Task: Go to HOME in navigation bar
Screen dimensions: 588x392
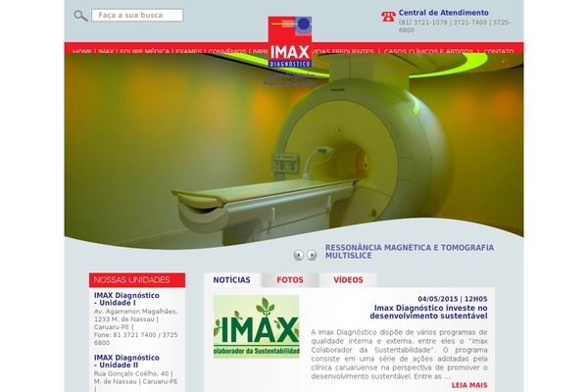Action: (x=82, y=51)
